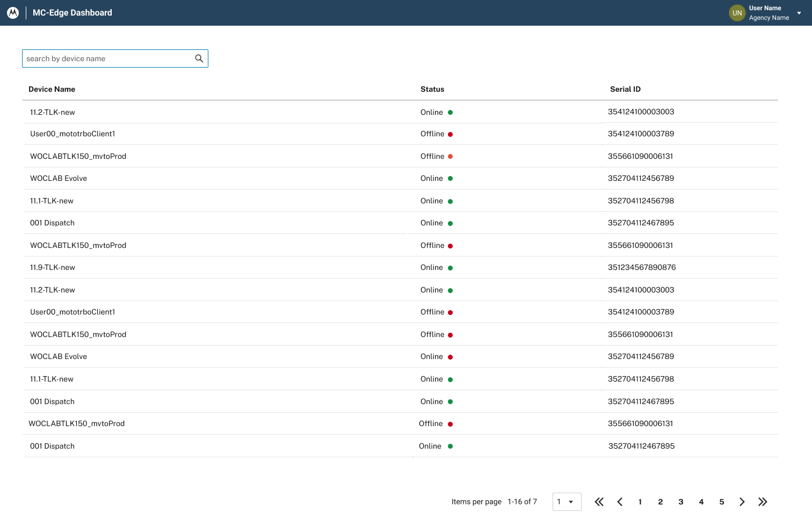
Task: Select page 5 in pagination
Action: (722, 502)
